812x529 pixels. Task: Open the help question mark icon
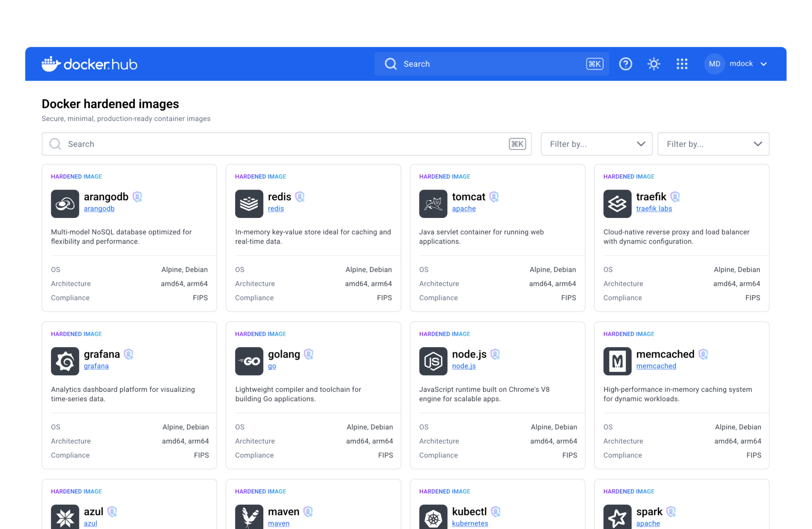pos(625,64)
